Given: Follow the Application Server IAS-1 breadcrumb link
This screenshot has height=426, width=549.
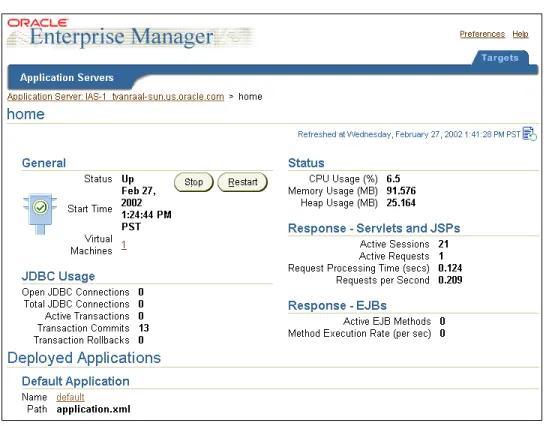Looking at the screenshot, I should click(116, 96).
